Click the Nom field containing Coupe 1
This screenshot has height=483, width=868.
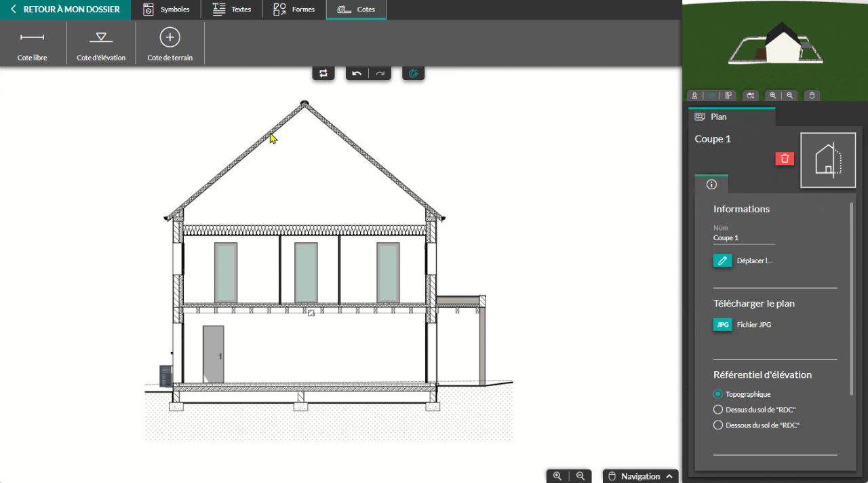tap(743, 238)
